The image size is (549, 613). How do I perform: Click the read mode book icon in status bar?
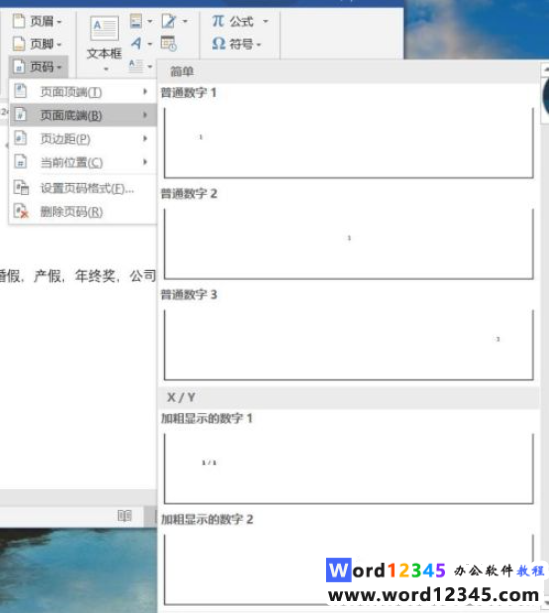pos(125,516)
